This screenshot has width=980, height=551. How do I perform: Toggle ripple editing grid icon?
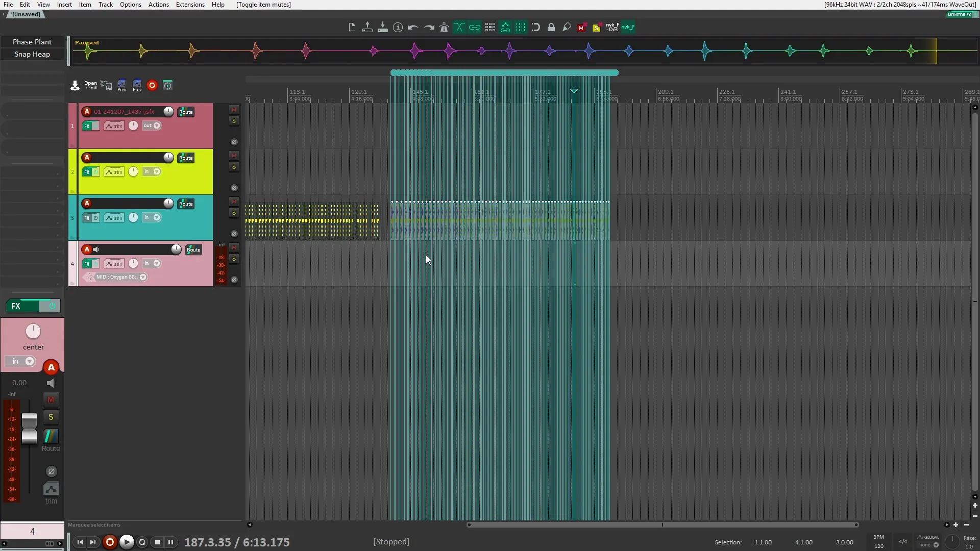click(x=490, y=28)
